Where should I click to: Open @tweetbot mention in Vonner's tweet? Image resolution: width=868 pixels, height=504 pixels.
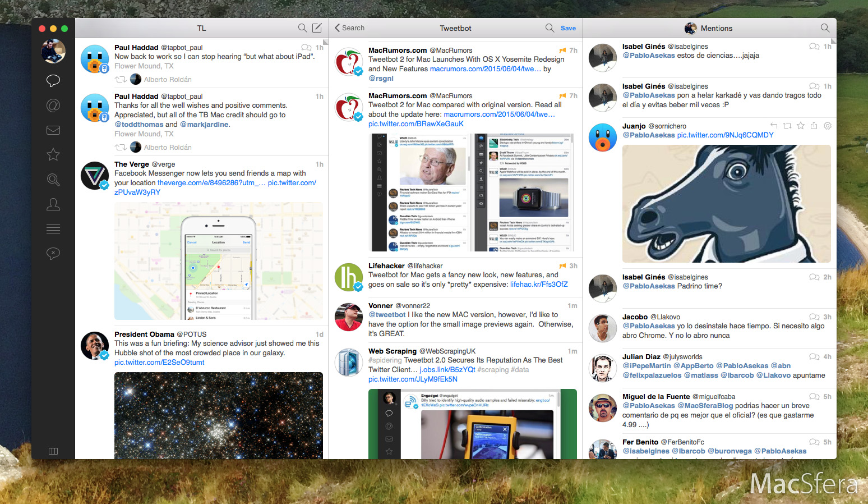coord(387,315)
